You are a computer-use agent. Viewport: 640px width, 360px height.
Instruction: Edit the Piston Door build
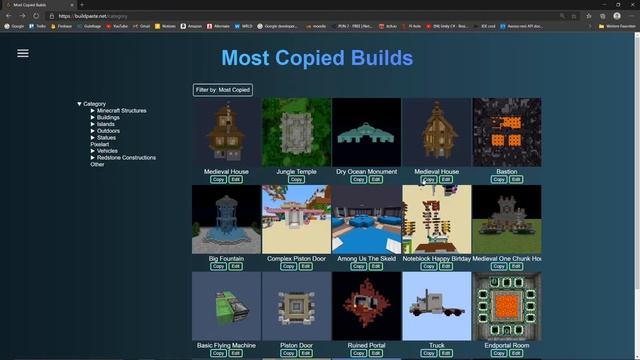(x=305, y=353)
